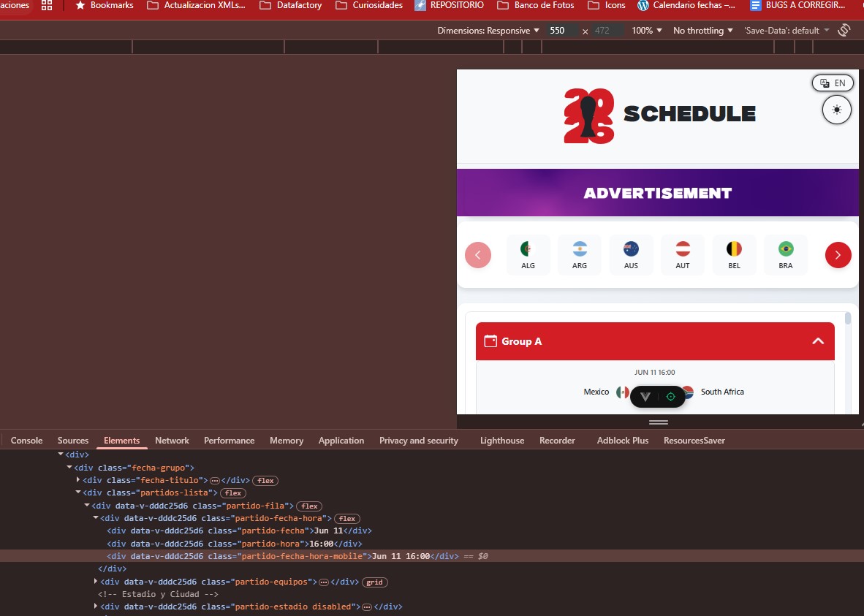The height and width of the screenshot is (616, 864).
Task: Open the apps grid icon in bookmarks bar
Action: [x=47, y=5]
